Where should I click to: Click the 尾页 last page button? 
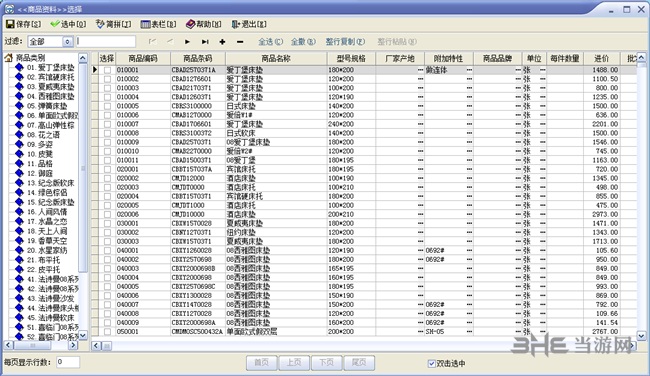[x=359, y=363]
